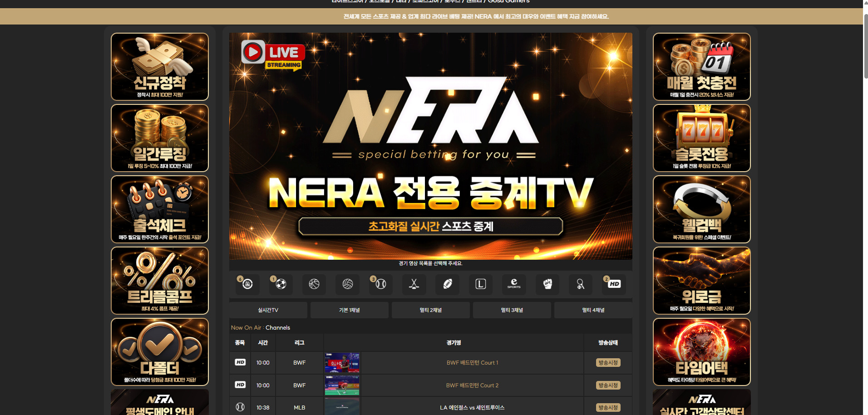Screen dimensions: 868x415
Task: Click 방송시청 for BWF Court 2
Action: point(608,385)
